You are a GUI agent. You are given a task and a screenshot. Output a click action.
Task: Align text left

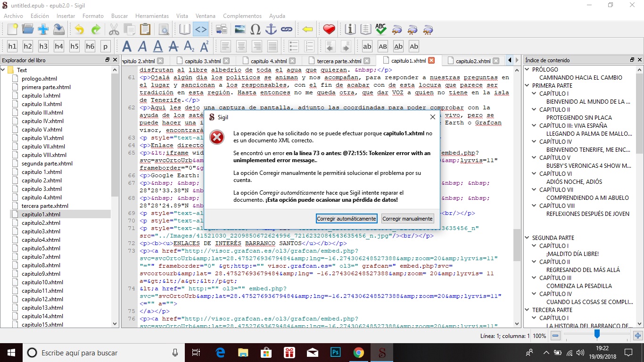(x=226, y=46)
